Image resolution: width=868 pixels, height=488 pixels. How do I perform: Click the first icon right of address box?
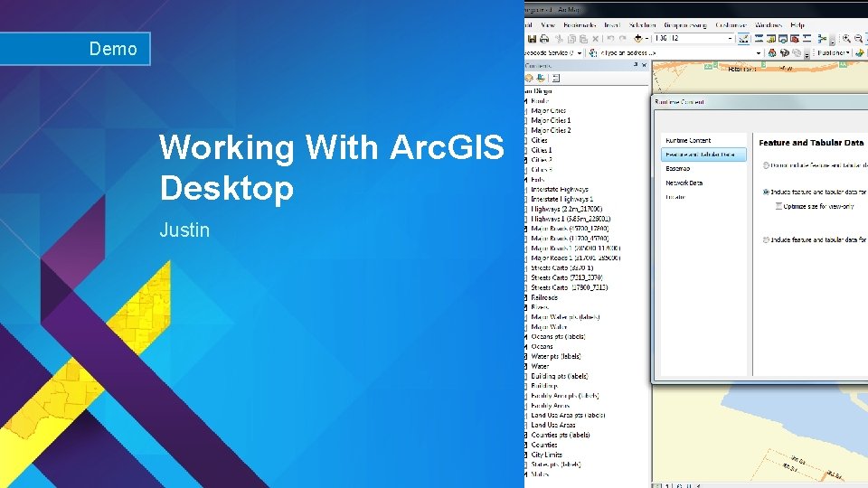click(772, 53)
